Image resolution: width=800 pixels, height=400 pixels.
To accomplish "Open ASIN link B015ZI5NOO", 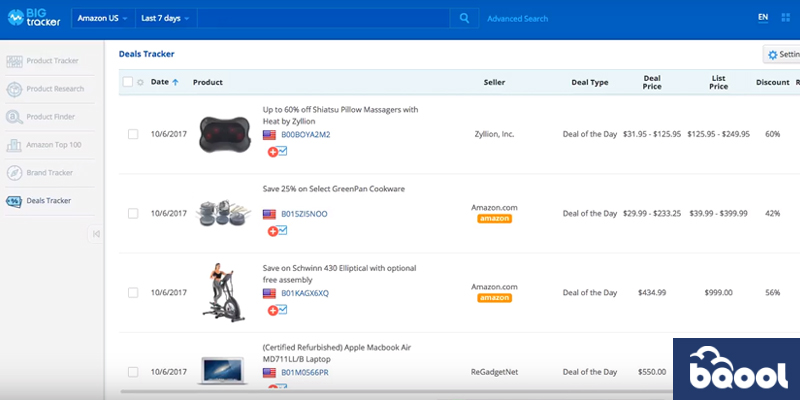I will pos(304,214).
